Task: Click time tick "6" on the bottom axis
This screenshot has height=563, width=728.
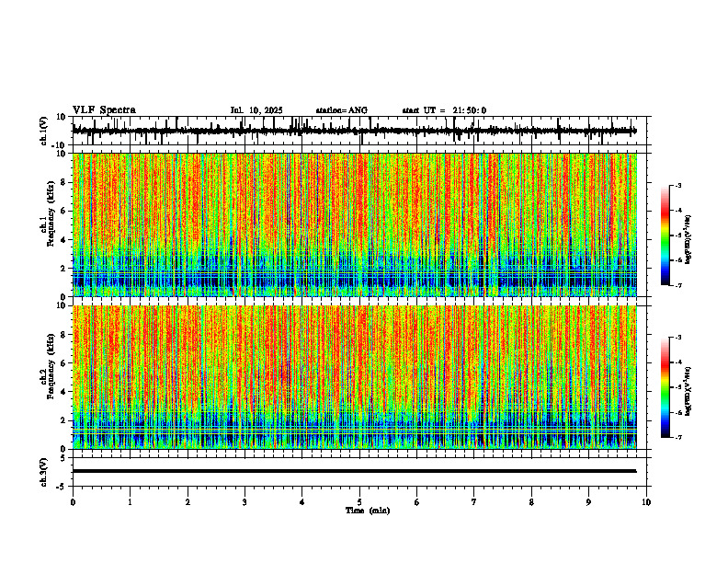Action: point(417,502)
